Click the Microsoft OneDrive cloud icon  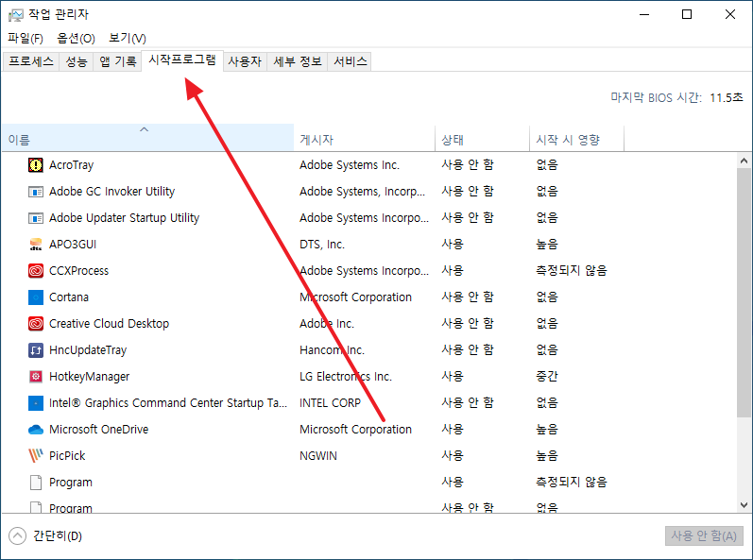coord(36,430)
